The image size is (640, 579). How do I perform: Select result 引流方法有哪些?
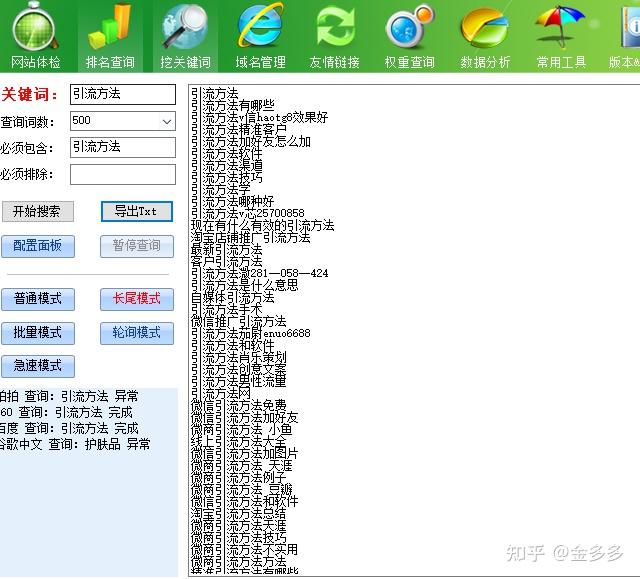point(233,106)
